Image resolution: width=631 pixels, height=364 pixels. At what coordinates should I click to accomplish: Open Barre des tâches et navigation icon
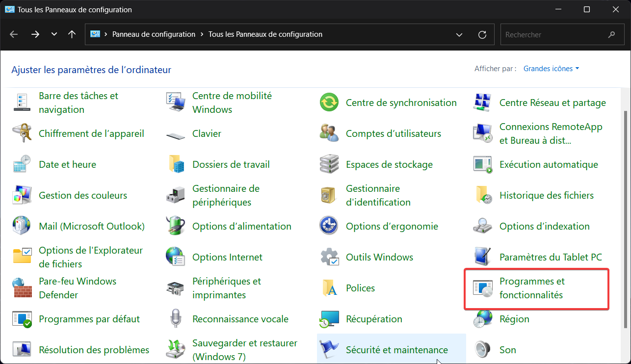coord(22,103)
